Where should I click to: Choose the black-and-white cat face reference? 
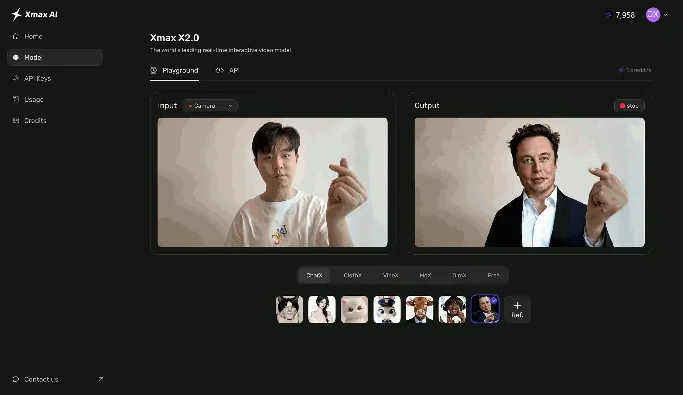[290, 309]
